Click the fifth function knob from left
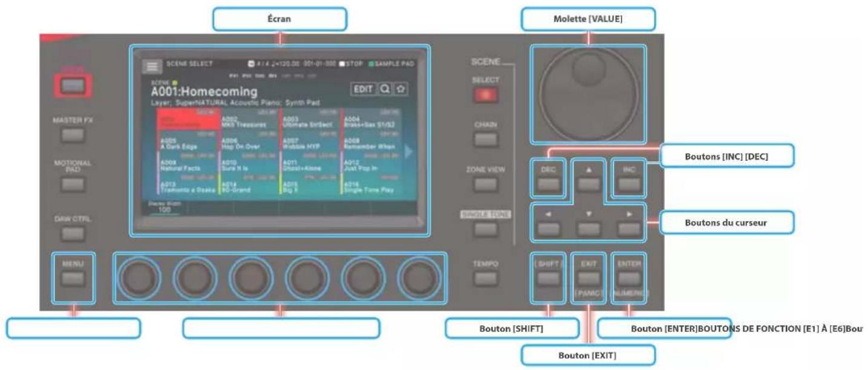The image size is (868, 370). (x=363, y=278)
